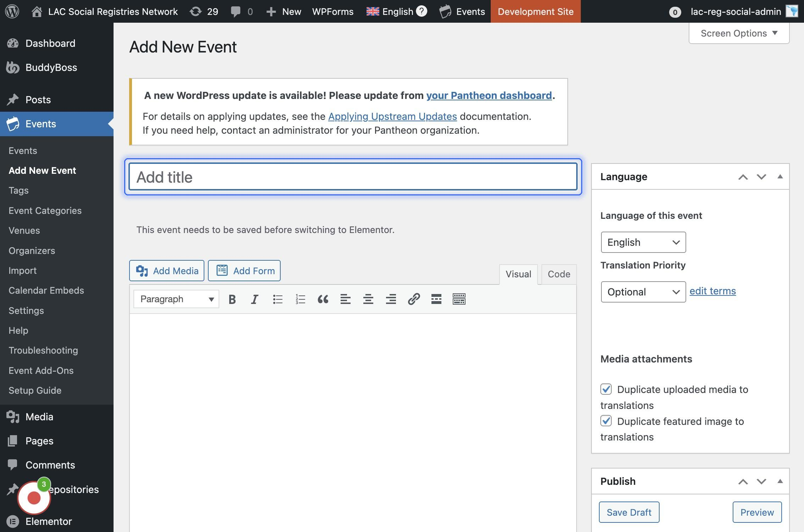Click the Insert link icon
Viewport: 804px width, 532px height.
click(414, 299)
